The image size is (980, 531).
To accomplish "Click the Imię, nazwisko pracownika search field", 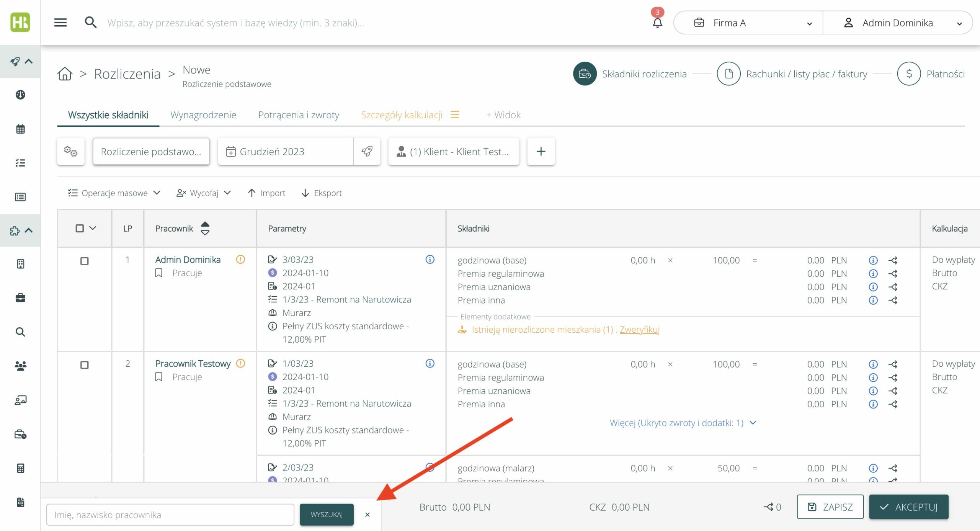I will point(170,515).
